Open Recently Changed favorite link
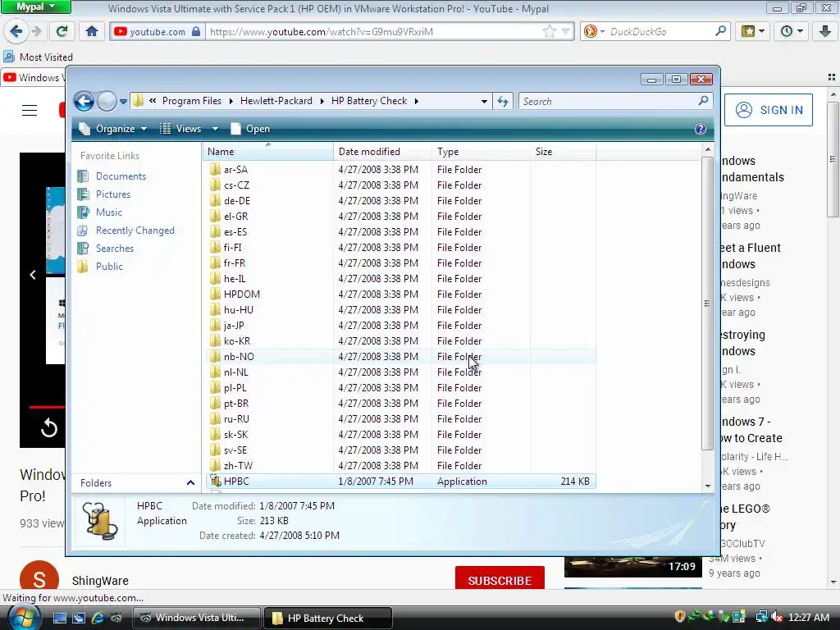This screenshot has width=840, height=630. coord(135,231)
